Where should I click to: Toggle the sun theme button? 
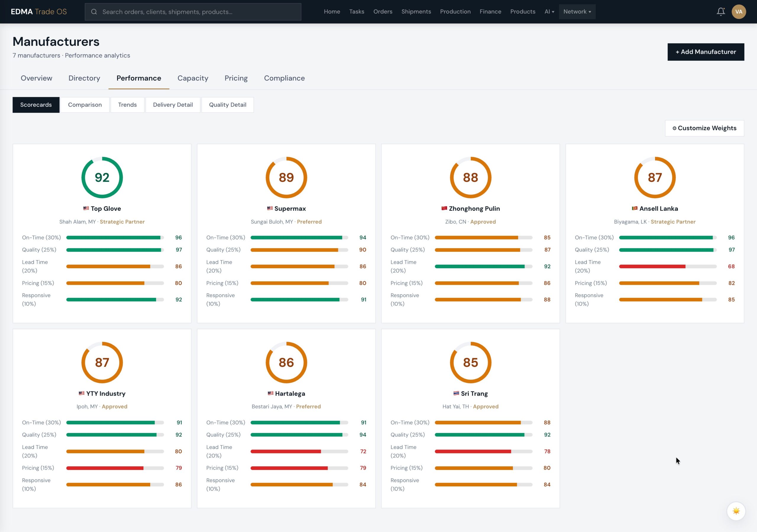pyautogui.click(x=736, y=511)
